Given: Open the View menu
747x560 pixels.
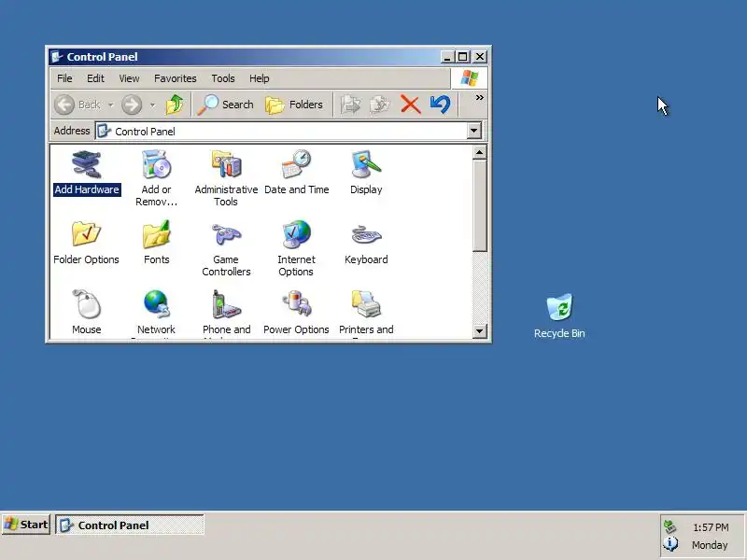Looking at the screenshot, I should click(x=129, y=78).
